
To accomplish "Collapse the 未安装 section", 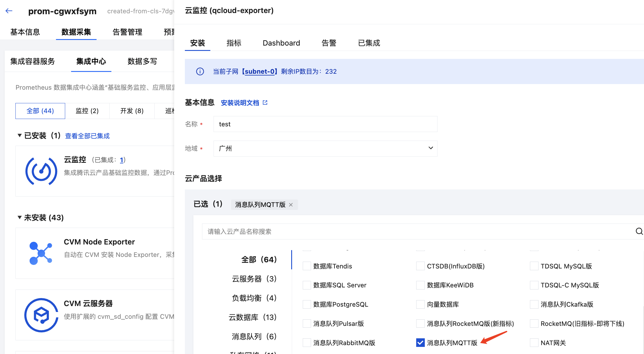I will [x=20, y=218].
